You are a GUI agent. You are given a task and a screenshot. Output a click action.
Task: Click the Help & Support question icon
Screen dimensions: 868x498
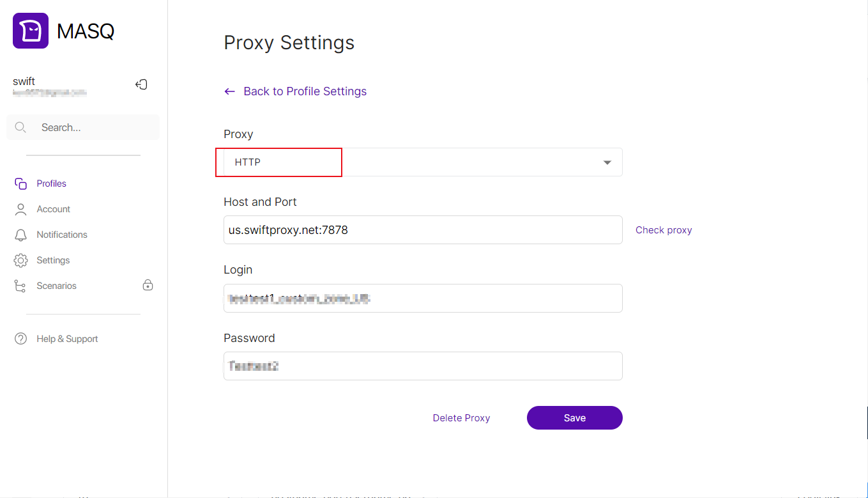pos(20,339)
